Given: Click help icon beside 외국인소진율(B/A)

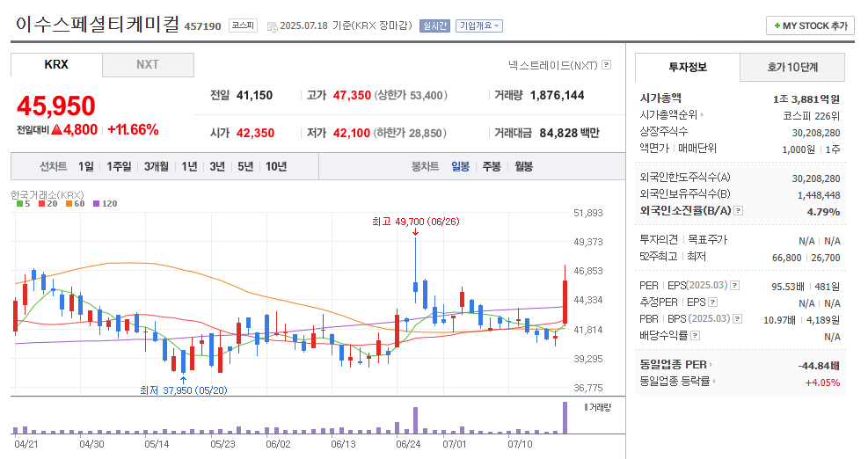Looking at the screenshot, I should pos(739,210).
